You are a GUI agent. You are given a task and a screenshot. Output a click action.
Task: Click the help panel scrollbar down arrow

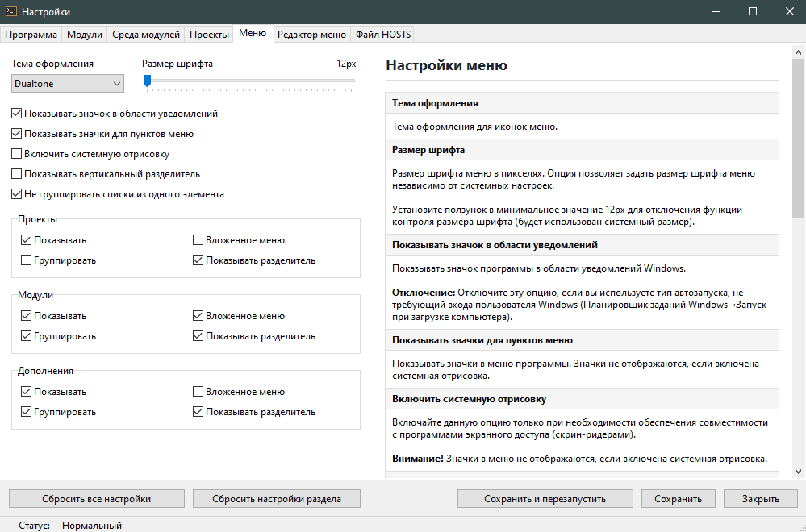(x=798, y=471)
